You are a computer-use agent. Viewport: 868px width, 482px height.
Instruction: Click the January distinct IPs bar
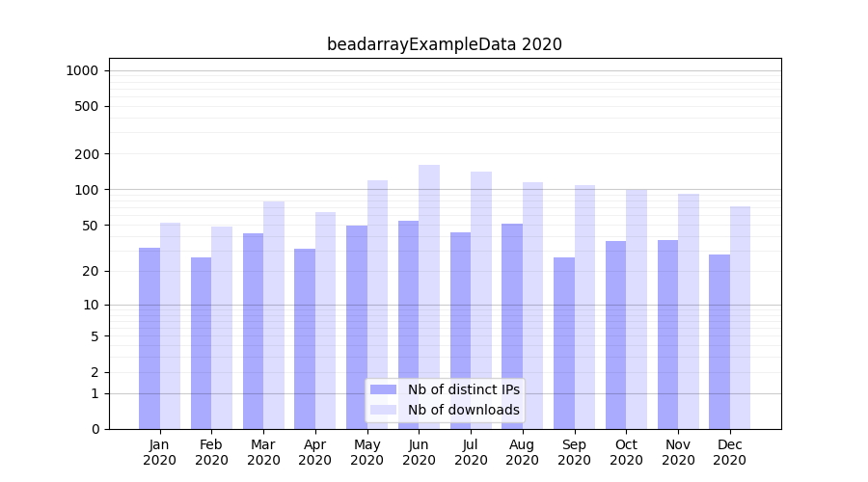(x=149, y=337)
